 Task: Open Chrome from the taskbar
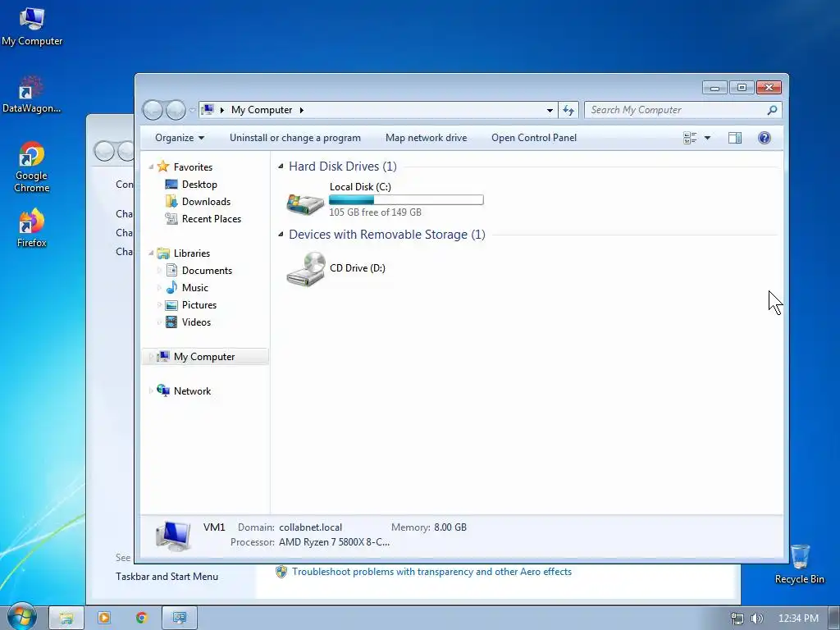click(141, 618)
